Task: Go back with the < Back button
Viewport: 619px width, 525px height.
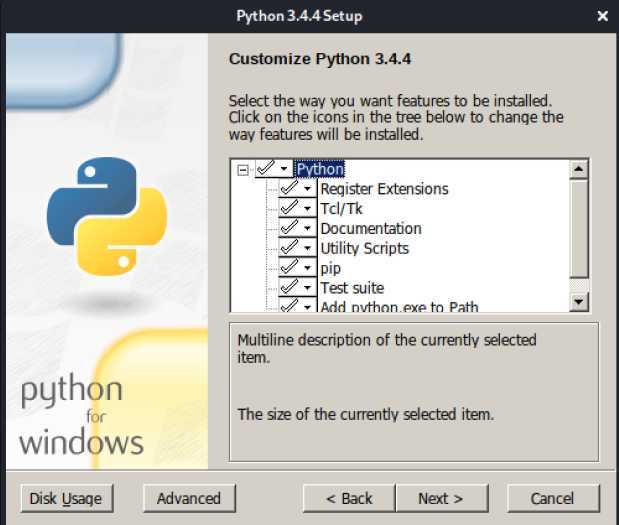Action: click(x=349, y=499)
